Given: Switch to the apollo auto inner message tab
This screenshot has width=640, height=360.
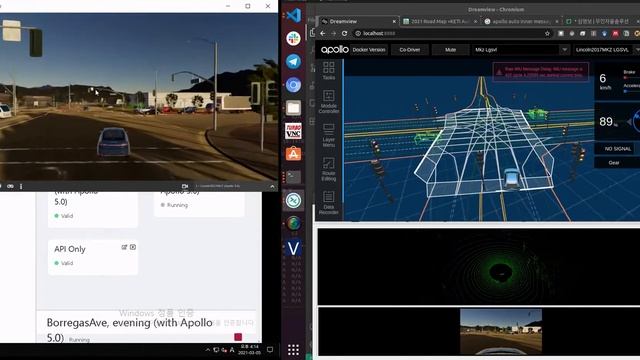Looking at the screenshot, I should click(x=520, y=21).
